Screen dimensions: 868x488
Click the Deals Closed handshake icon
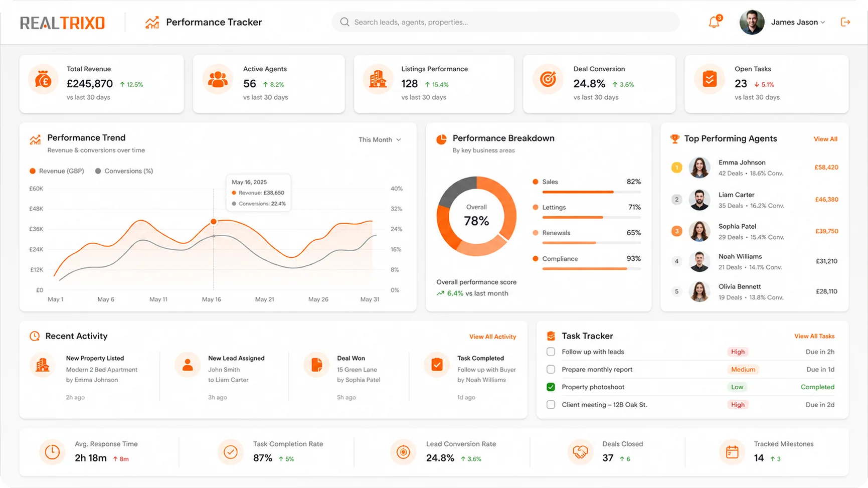[x=580, y=452]
